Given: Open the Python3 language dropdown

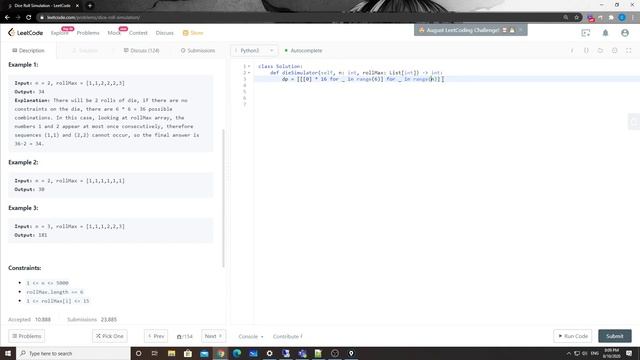Looking at the screenshot, I should [x=254, y=51].
